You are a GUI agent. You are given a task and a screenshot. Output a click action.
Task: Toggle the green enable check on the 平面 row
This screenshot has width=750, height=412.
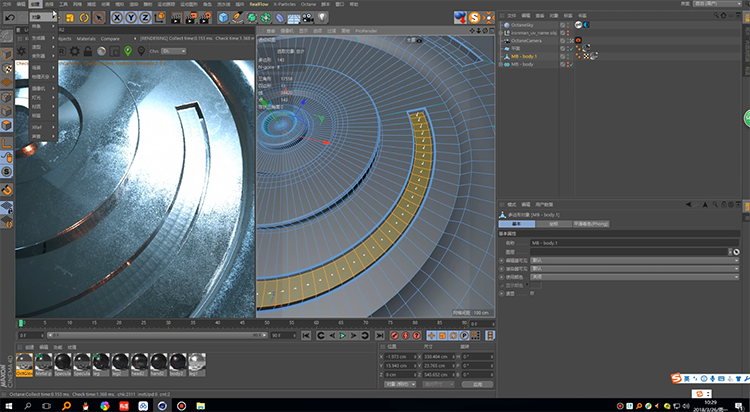point(571,48)
